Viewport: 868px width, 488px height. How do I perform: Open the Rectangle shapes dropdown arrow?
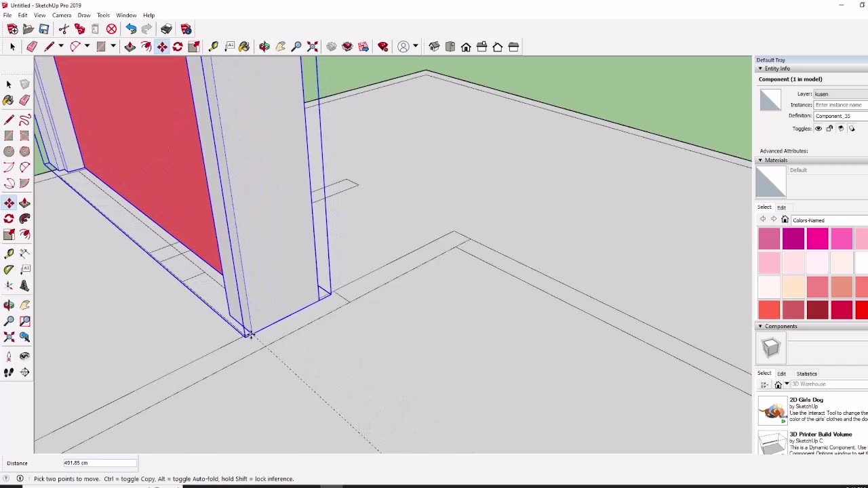113,47
